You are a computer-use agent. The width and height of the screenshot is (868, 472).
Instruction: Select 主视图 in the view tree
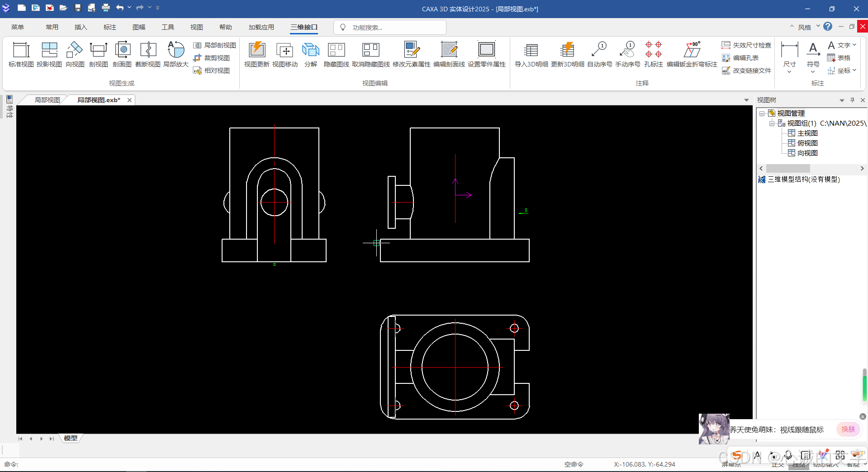click(807, 133)
